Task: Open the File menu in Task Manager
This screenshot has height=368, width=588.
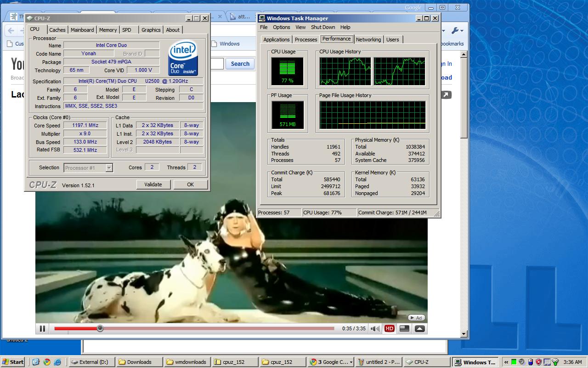Action: click(264, 27)
